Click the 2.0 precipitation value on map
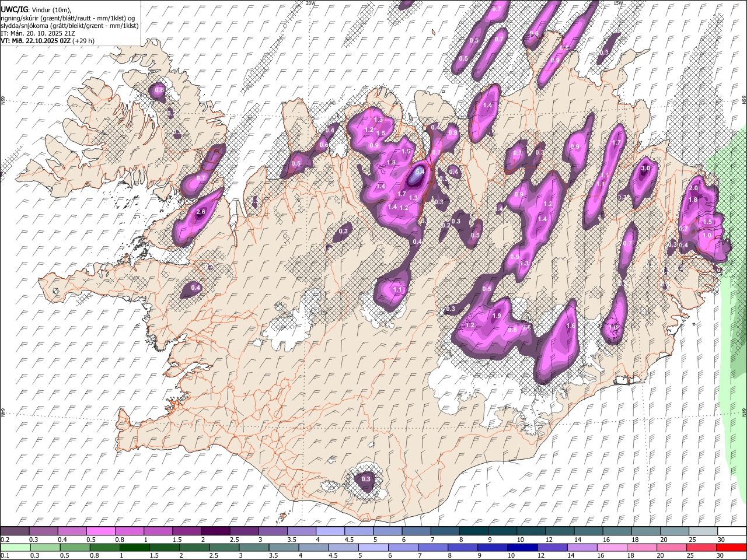The height and width of the screenshot is (560, 747). tap(694, 188)
